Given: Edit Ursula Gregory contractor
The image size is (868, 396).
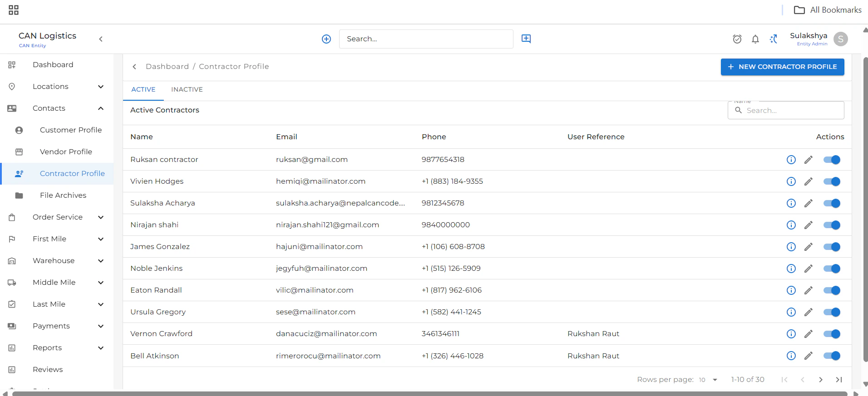Looking at the screenshot, I should [809, 312].
